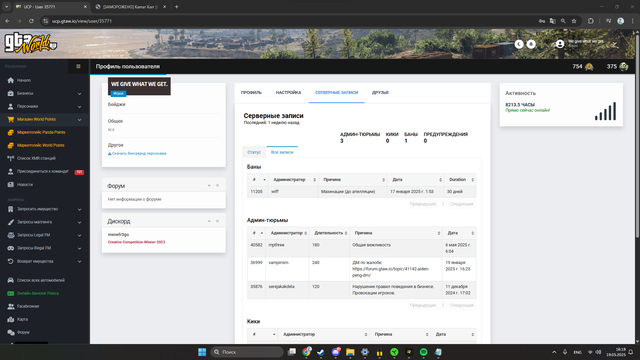Image resolution: width=640 pixels, height=360 pixels.
Task: Sort bans table by Причина column
Action: pyautogui.click(x=352, y=180)
